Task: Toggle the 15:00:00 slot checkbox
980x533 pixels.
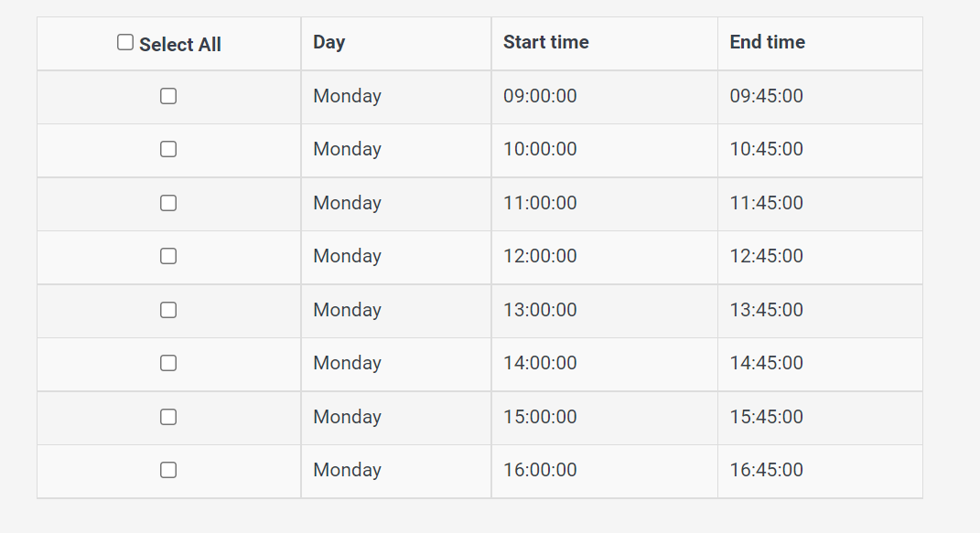Action: [x=168, y=417]
